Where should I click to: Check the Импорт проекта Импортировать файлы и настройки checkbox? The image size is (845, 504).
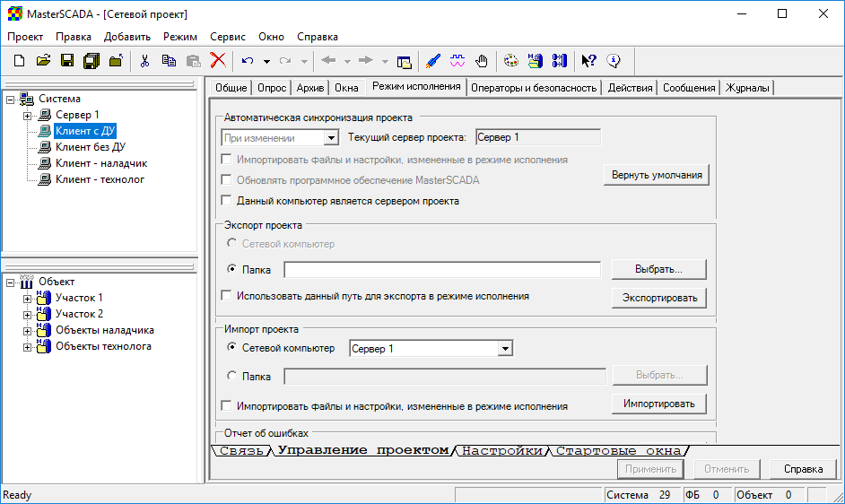226,405
